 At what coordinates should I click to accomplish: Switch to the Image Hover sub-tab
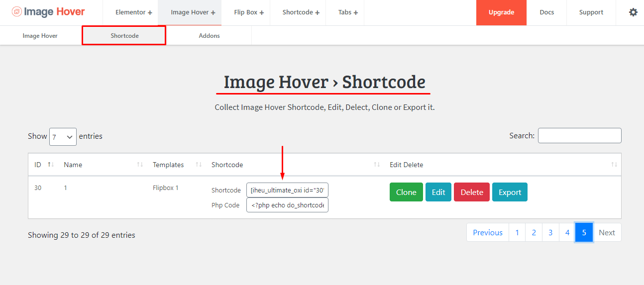(40, 36)
